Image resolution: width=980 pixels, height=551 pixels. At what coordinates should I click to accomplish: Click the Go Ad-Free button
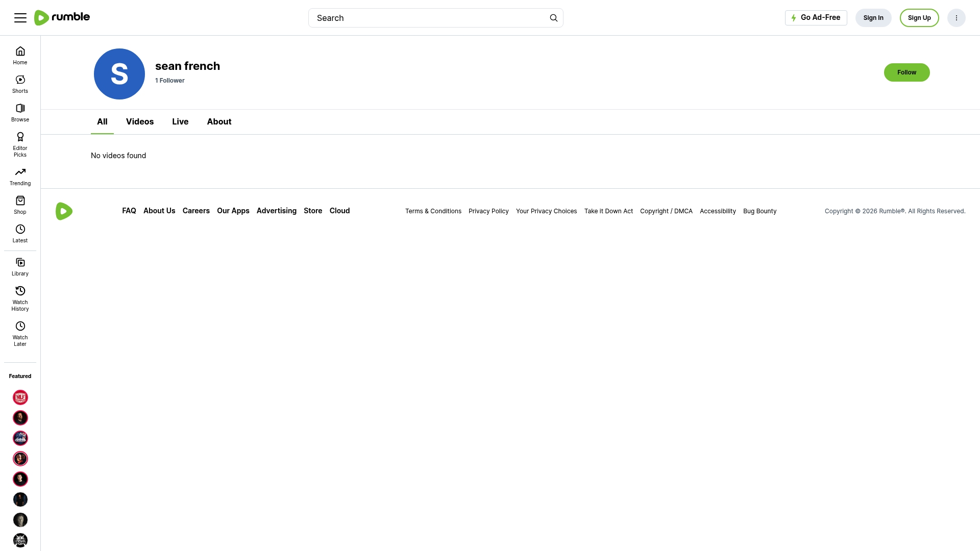click(816, 18)
